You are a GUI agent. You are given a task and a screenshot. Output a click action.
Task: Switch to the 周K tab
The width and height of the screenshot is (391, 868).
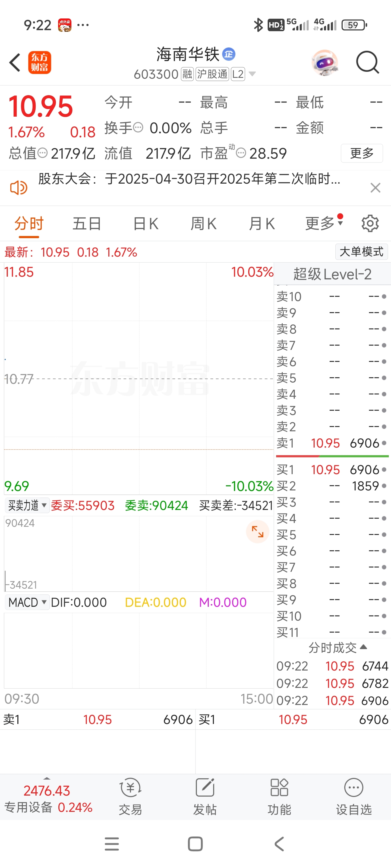pyautogui.click(x=203, y=224)
